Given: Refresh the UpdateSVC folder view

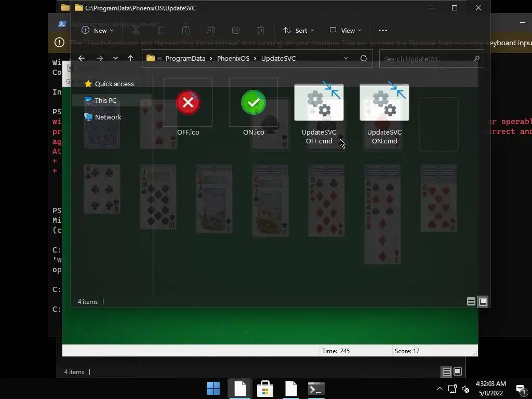Looking at the screenshot, I should [x=363, y=58].
